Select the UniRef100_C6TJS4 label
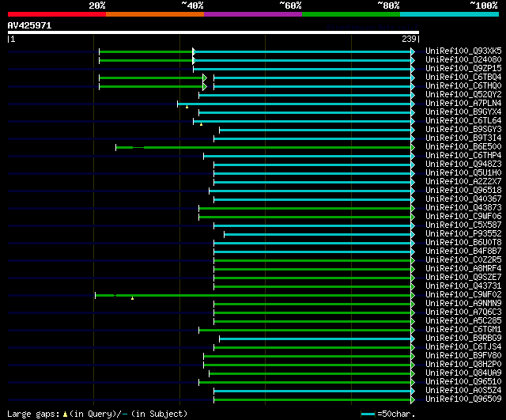The image size is (506, 420). [463, 347]
